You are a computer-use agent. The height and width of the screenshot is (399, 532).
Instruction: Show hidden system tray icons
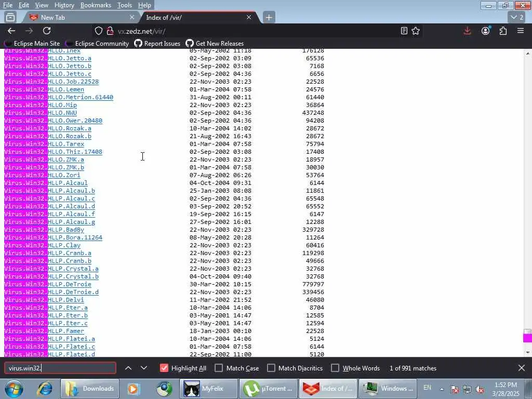(442, 389)
